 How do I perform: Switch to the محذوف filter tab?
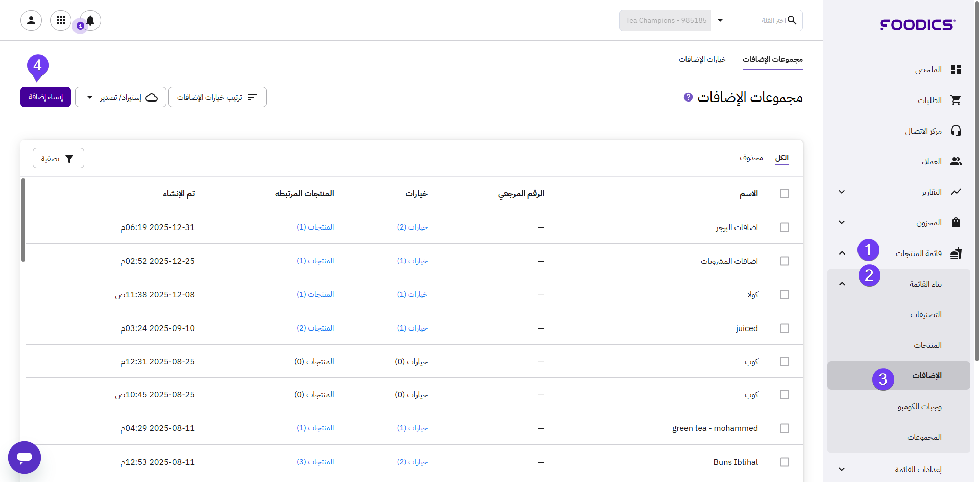(x=751, y=158)
